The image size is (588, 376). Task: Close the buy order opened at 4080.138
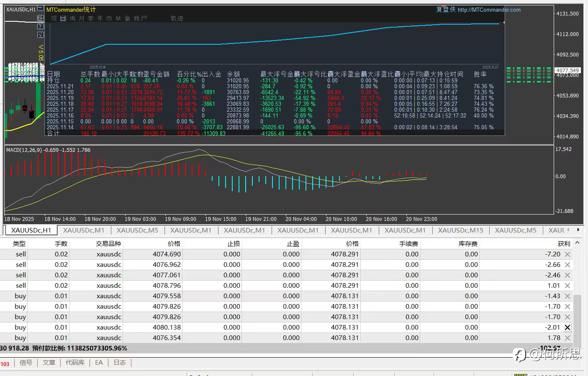click(x=567, y=327)
